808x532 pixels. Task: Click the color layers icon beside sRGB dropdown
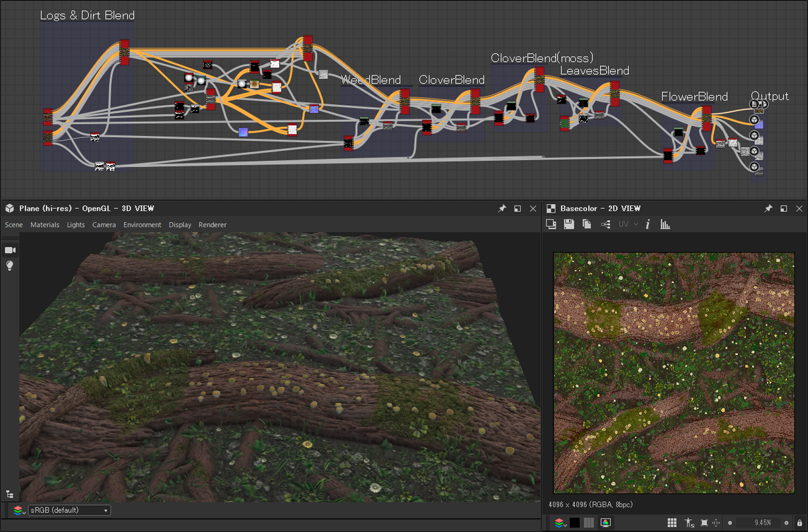coord(18,510)
